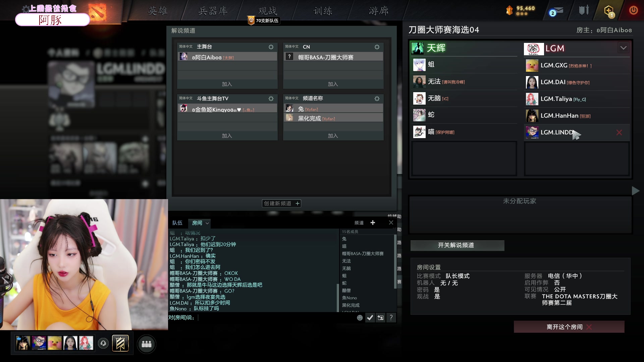Viewport: 644px width, 362px height.
Task: Open settings gear for 频道名称 channel
Action: coord(377,99)
